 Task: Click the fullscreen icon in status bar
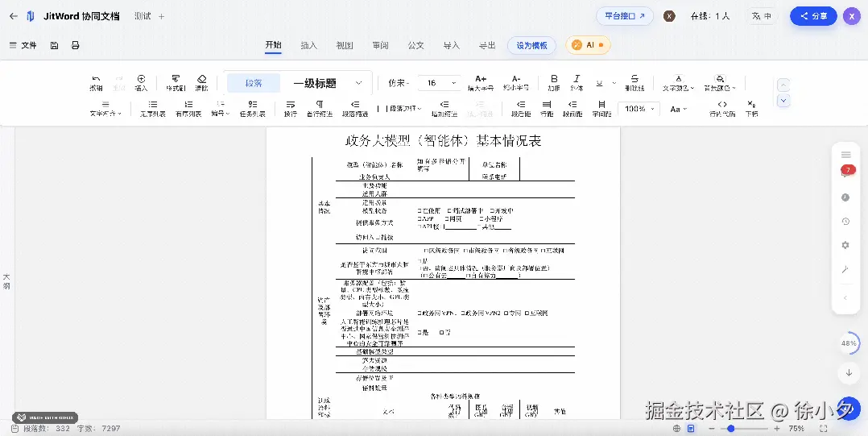coord(823,428)
